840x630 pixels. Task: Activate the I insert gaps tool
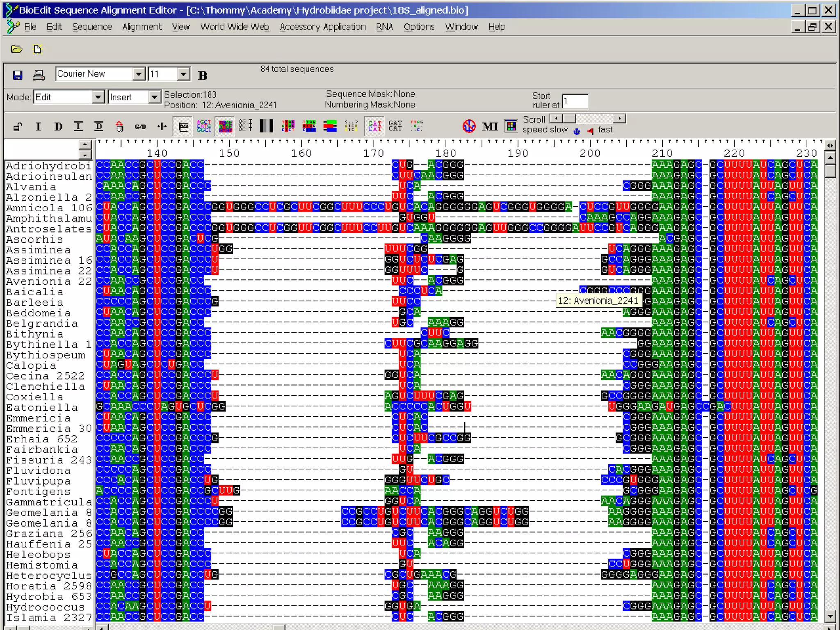pyautogui.click(x=38, y=126)
